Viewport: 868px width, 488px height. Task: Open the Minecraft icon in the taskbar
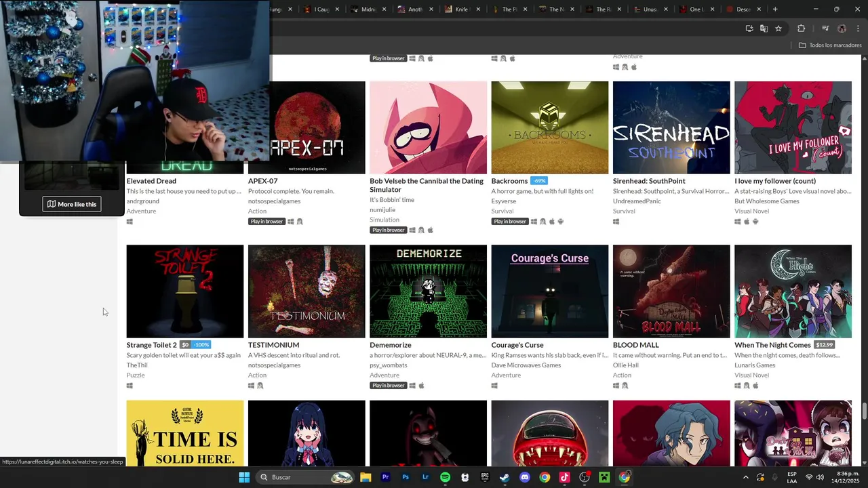(604, 477)
